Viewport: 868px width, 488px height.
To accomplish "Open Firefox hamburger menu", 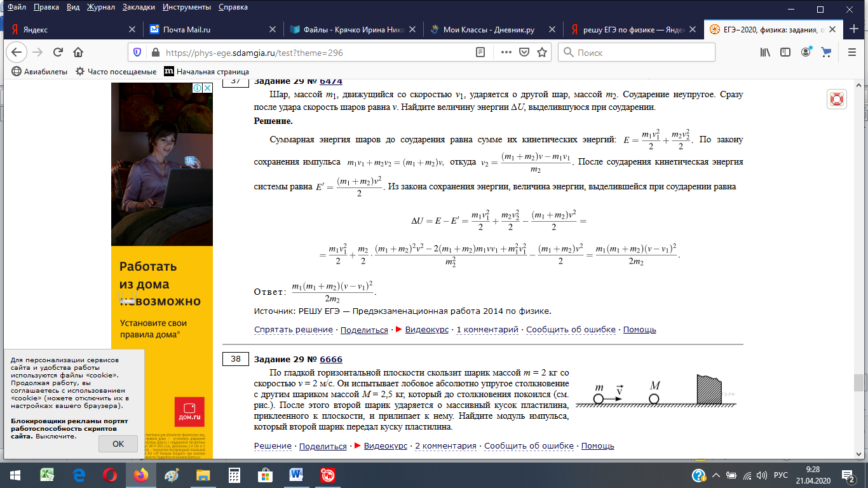I will (x=851, y=53).
